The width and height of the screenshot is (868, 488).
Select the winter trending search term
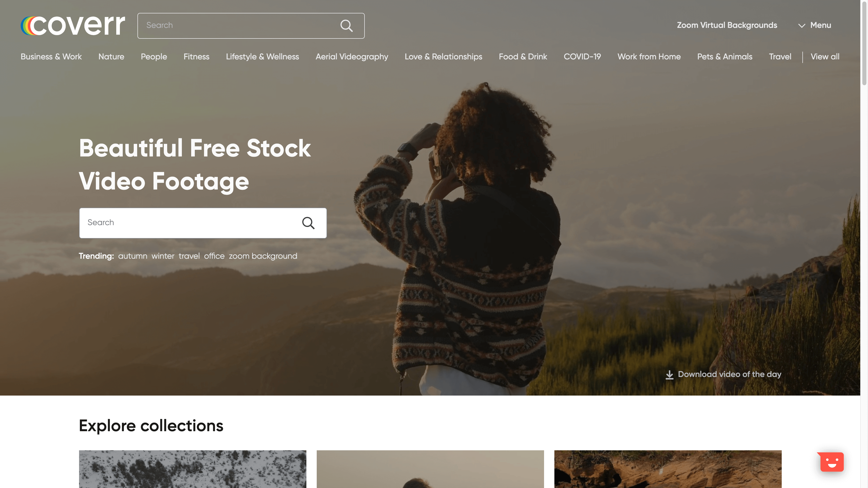[x=163, y=256]
